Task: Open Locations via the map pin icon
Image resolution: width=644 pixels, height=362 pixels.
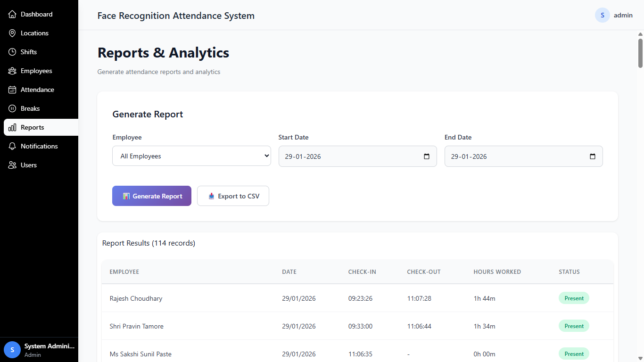Action: (x=12, y=33)
